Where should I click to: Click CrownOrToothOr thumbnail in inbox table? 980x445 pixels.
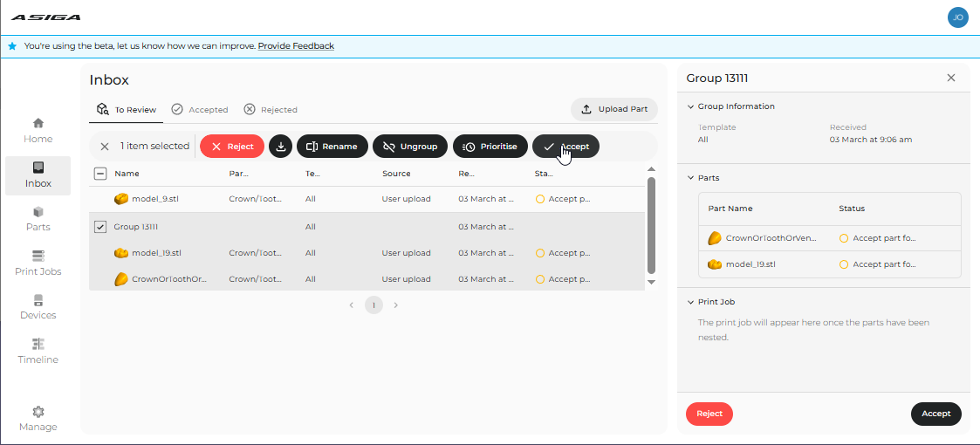121,279
